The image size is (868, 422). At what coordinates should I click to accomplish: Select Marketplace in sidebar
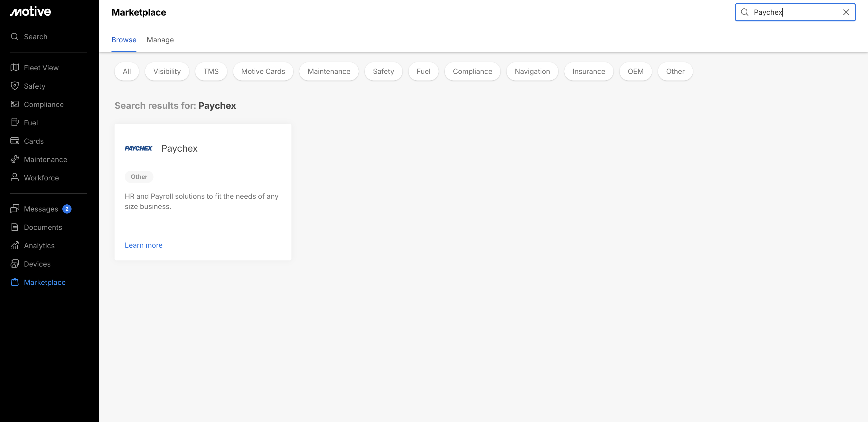pos(45,282)
